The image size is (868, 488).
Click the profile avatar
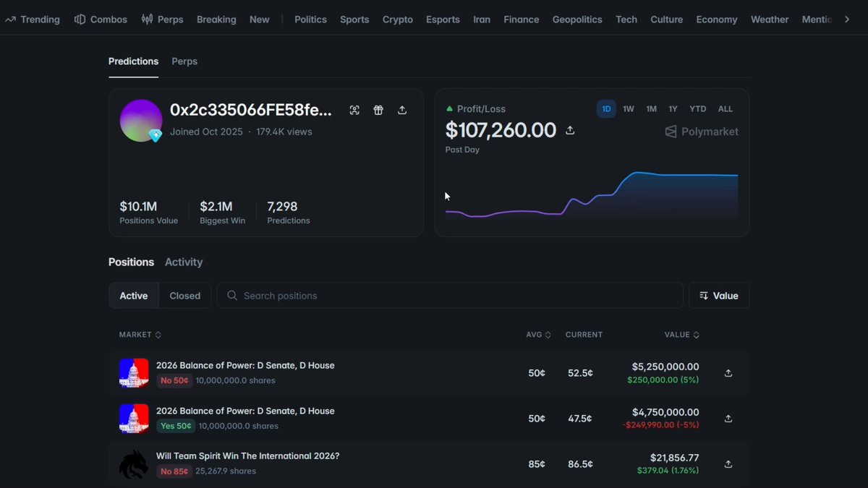[141, 121]
